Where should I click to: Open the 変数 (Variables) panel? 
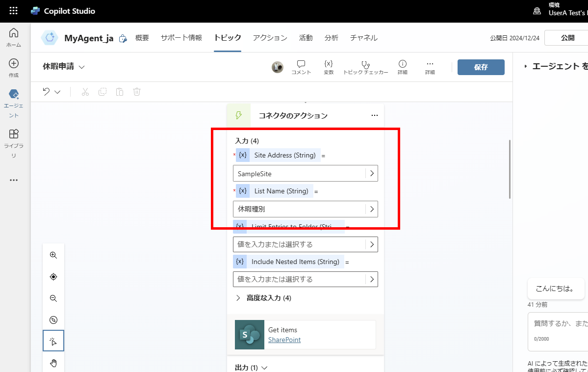pos(328,67)
